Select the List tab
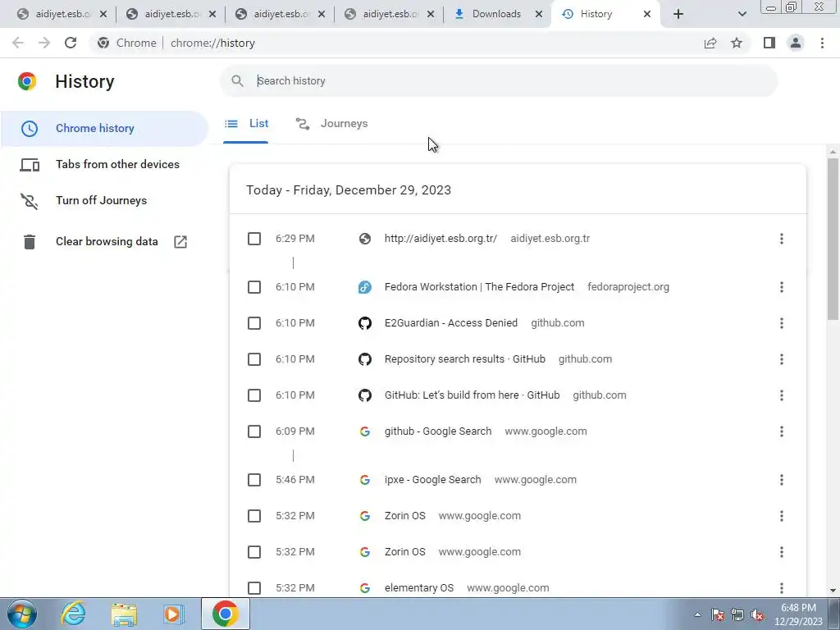This screenshot has height=630, width=840. (x=246, y=124)
